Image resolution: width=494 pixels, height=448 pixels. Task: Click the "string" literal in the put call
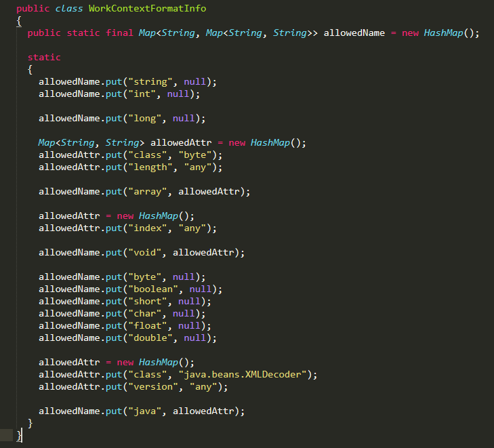tap(150, 81)
